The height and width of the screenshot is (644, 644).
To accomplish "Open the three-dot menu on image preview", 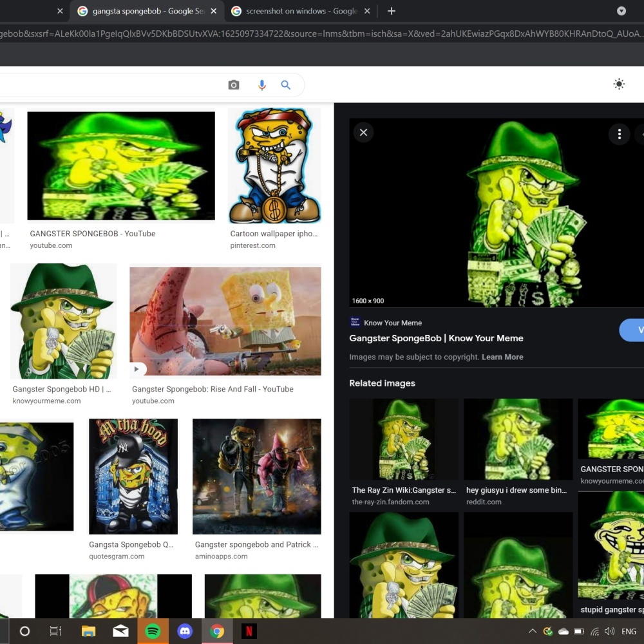I will pyautogui.click(x=620, y=134).
